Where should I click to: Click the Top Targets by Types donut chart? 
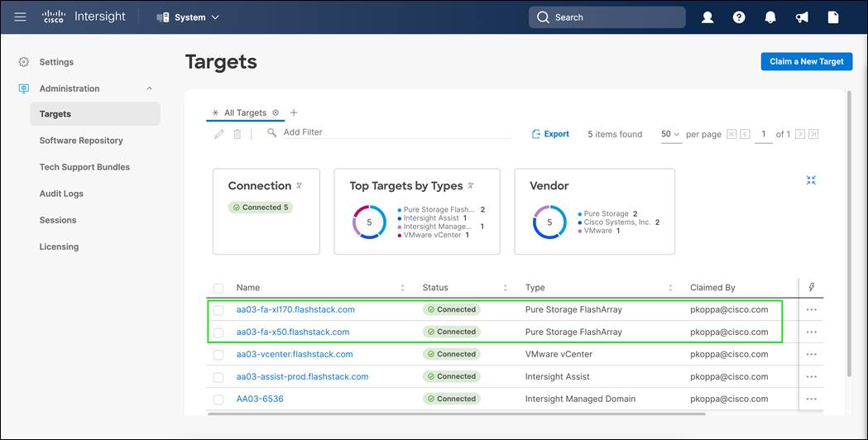pos(369,222)
